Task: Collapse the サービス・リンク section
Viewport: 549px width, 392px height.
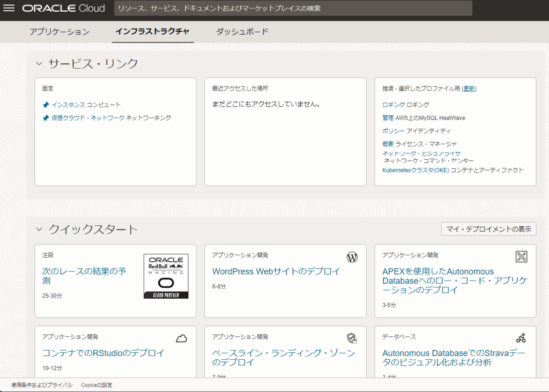Action: tap(39, 64)
